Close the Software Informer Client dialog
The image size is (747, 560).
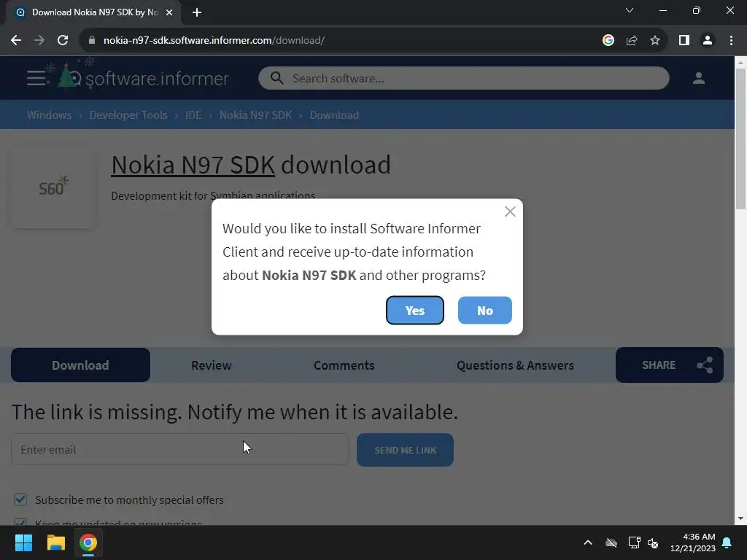[510, 211]
